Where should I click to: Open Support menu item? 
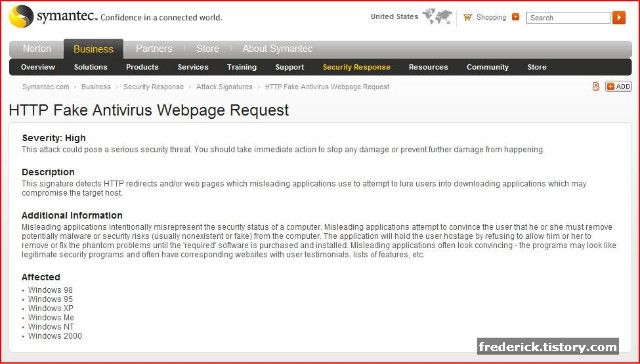289,67
